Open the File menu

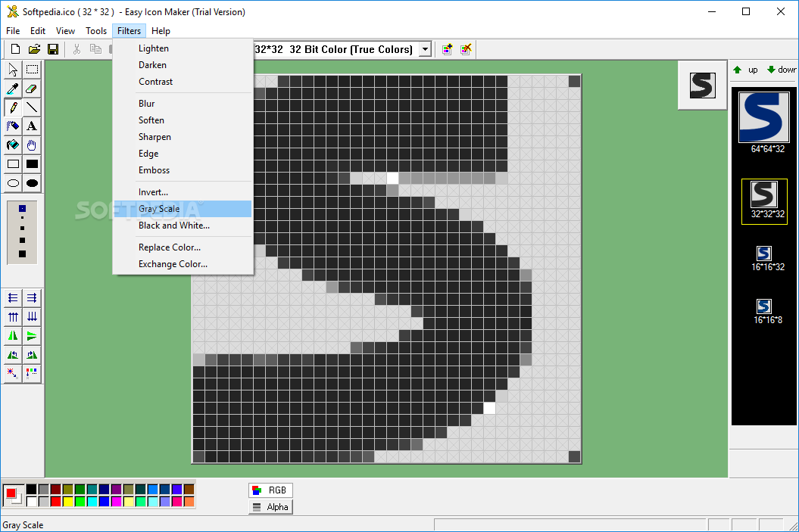click(x=13, y=31)
